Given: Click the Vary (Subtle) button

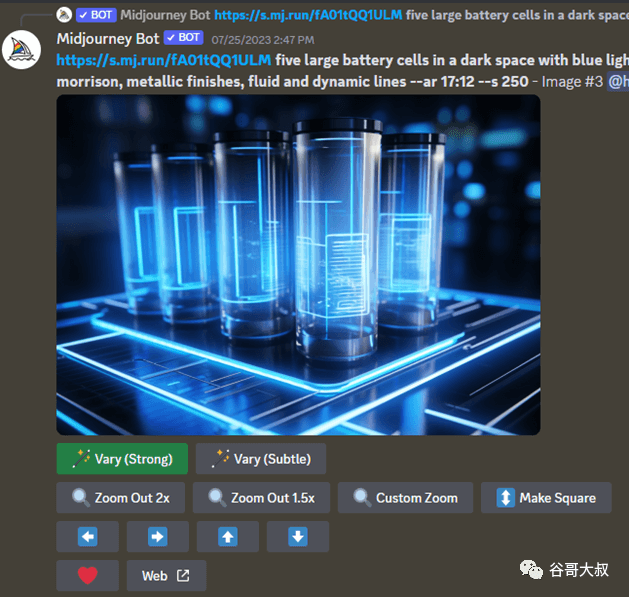Looking at the screenshot, I should [261, 459].
